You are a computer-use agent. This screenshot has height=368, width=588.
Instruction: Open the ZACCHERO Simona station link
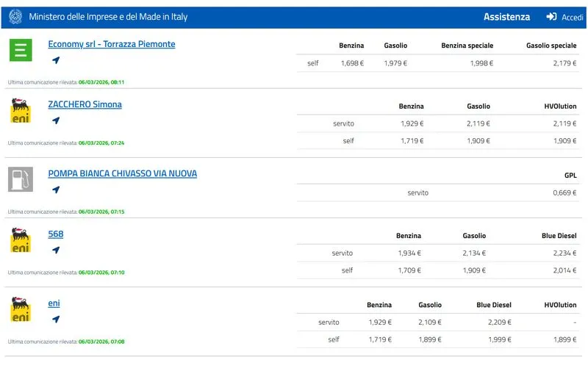pyautogui.click(x=85, y=104)
